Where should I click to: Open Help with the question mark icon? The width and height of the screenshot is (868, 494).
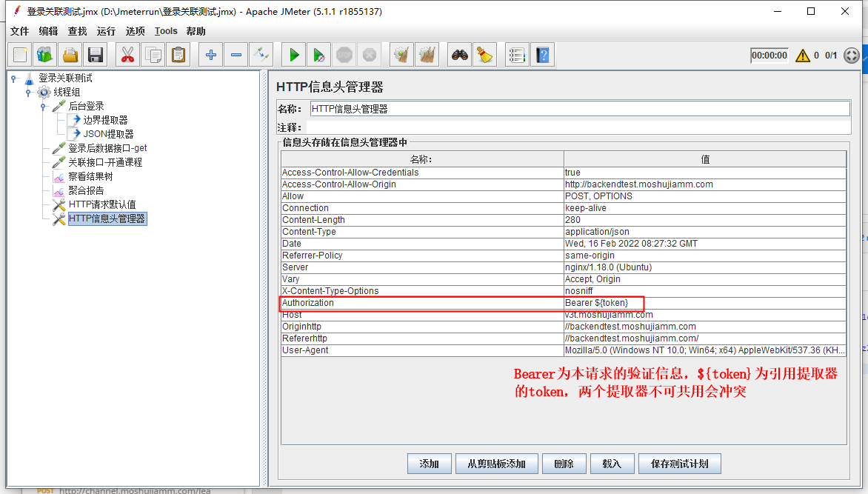tap(542, 55)
